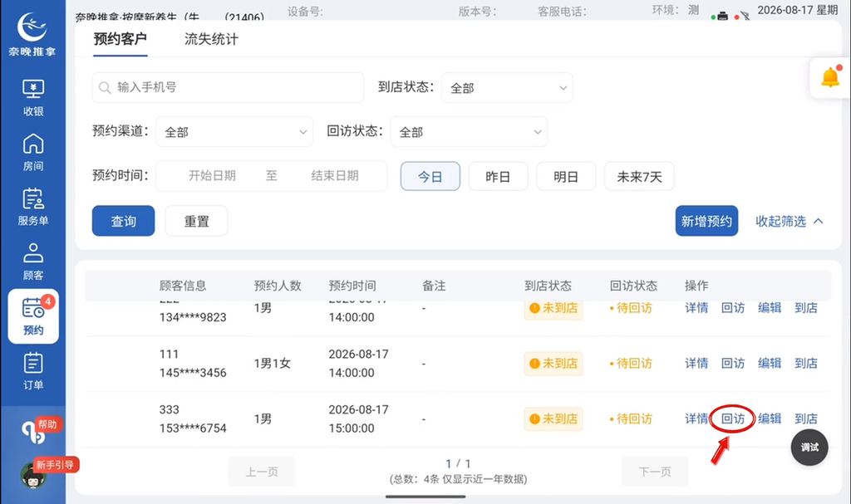
Task: Select the 预约 appointments sidebar item
Action: click(33, 316)
